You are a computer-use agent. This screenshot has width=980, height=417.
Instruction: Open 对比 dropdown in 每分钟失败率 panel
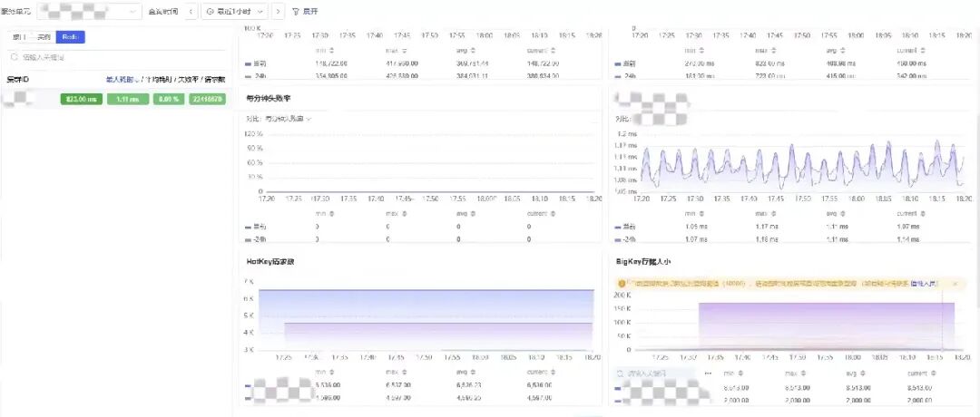pos(289,119)
